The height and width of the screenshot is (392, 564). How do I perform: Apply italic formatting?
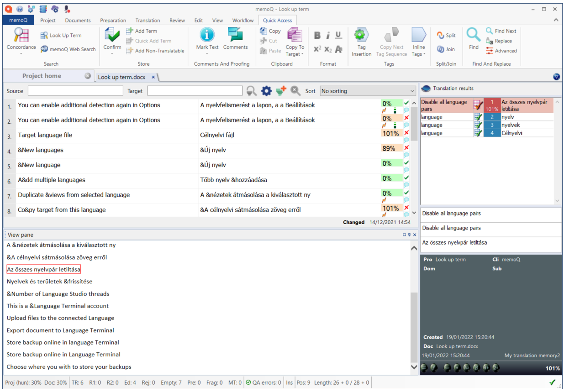click(x=328, y=36)
